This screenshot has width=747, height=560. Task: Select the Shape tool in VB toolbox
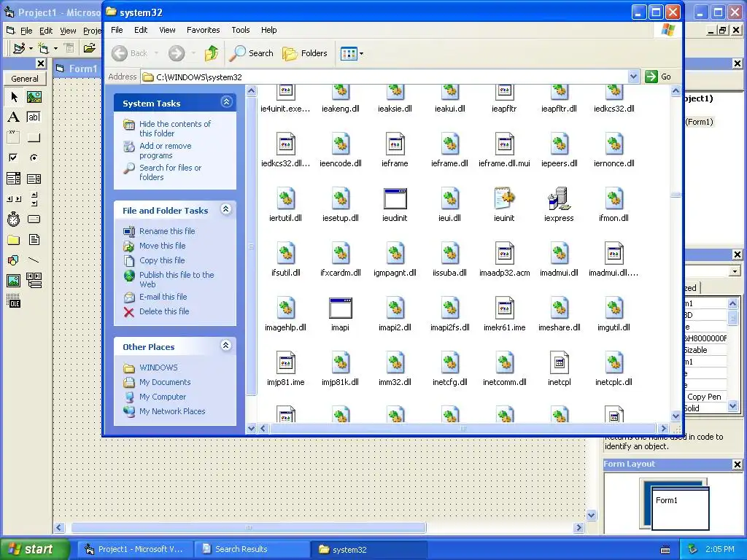[14, 260]
